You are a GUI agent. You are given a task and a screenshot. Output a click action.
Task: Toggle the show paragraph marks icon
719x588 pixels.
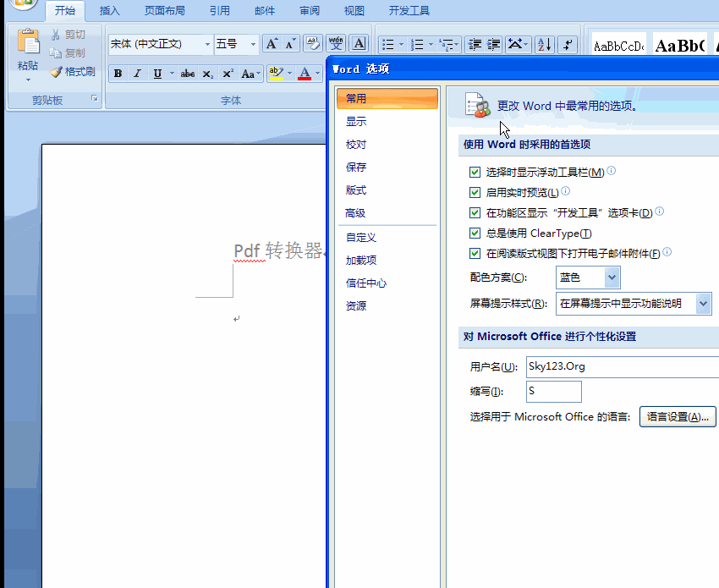(x=568, y=45)
